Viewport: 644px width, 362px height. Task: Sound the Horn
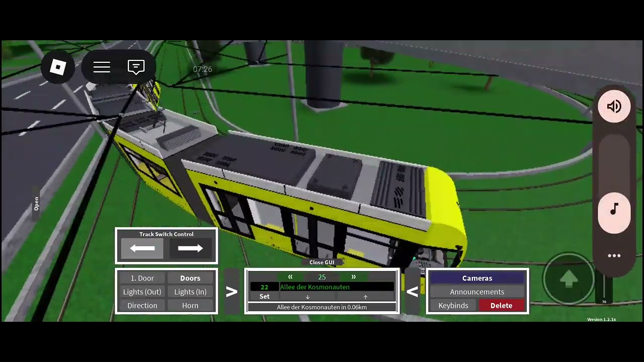pos(190,305)
